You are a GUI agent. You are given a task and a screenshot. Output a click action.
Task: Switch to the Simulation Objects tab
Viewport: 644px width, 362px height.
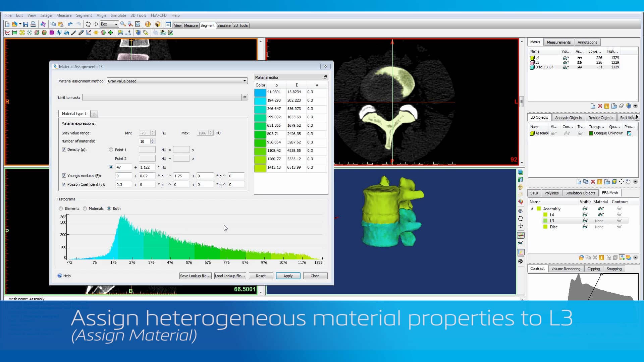pos(580,193)
